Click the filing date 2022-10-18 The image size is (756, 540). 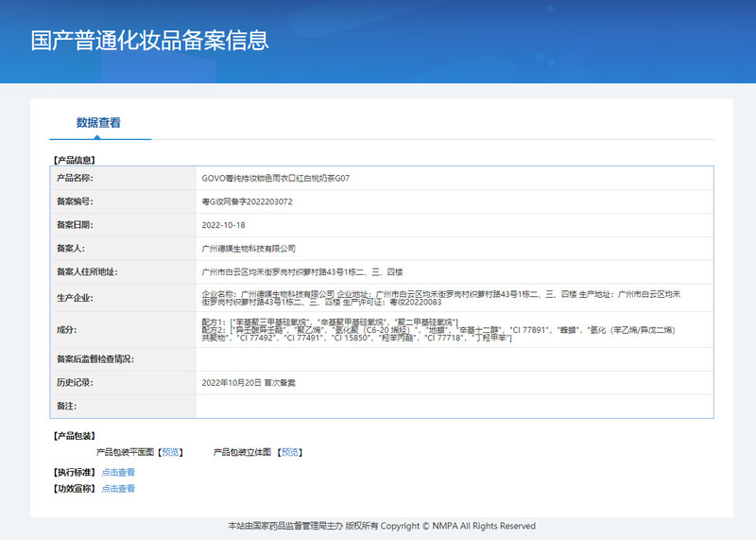[223, 225]
